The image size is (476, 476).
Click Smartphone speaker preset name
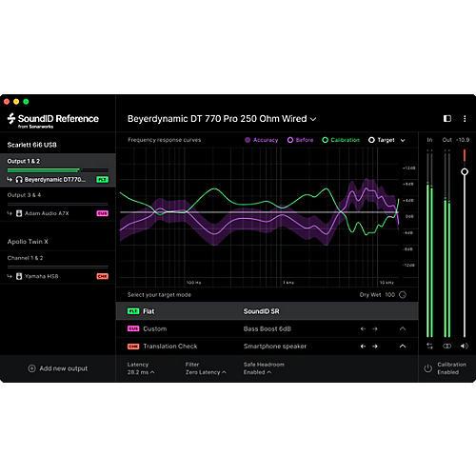(275, 347)
